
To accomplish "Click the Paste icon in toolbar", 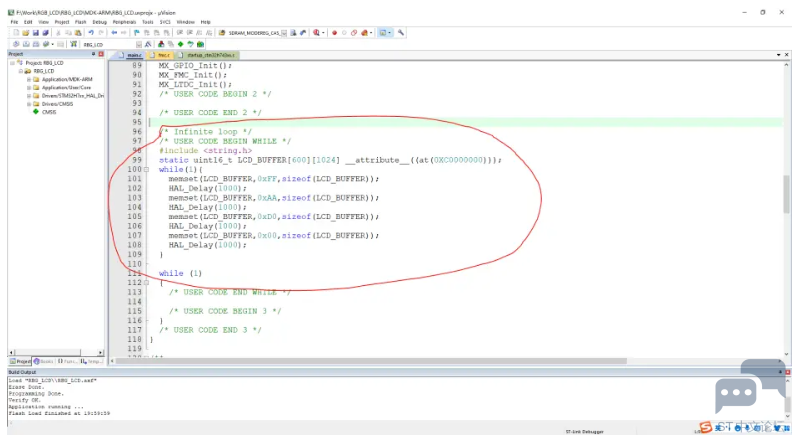I will 77,33.
